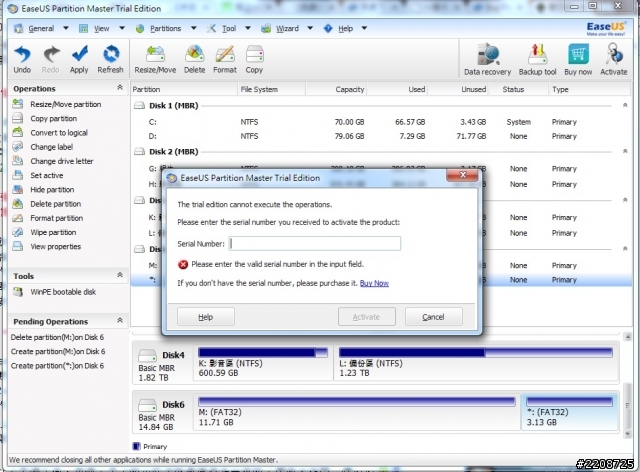Click the Format toolbar icon

coord(225,60)
